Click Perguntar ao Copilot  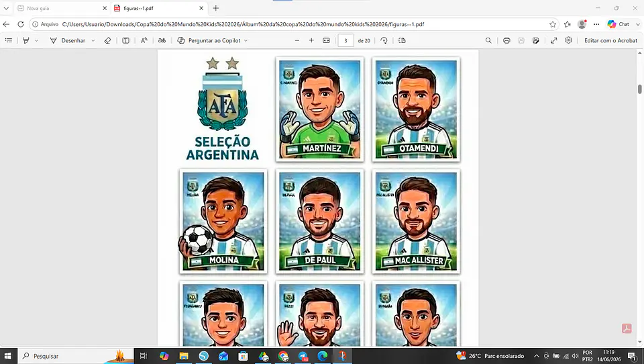209,40
